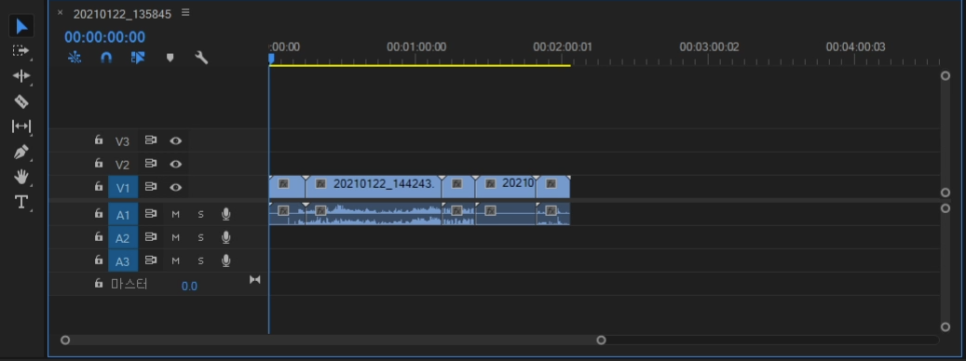Select the Ripple Edit tool
This screenshot has height=361, width=966.
[21, 76]
